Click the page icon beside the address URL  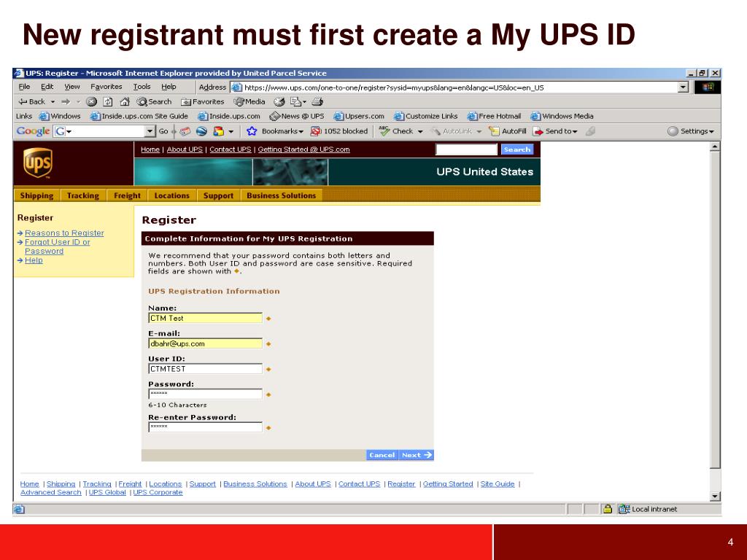(x=236, y=87)
